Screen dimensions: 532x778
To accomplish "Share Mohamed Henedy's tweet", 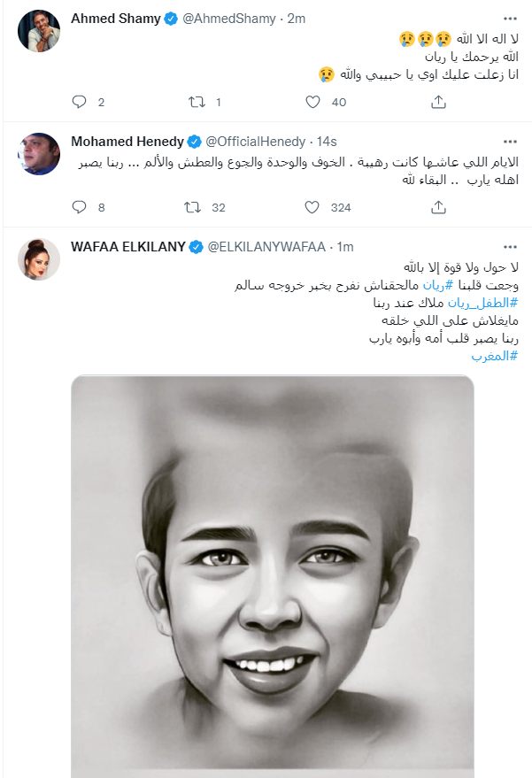I will tap(438, 207).
